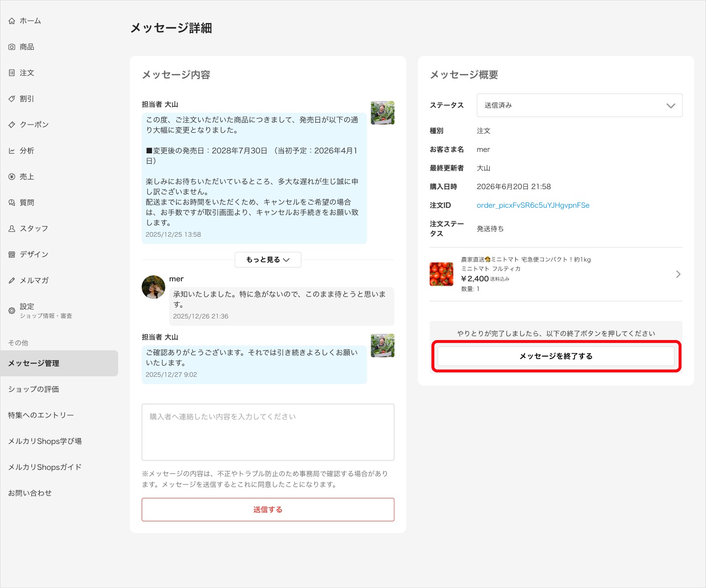The height and width of the screenshot is (588, 706).
Task: Open product details via right chevron
Action: tap(678, 274)
